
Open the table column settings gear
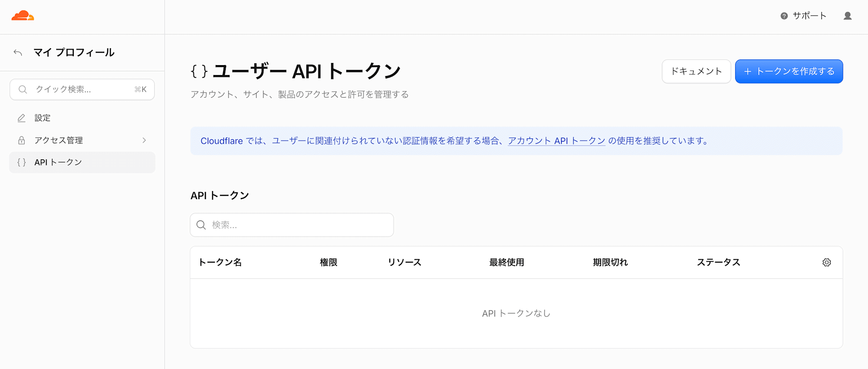click(x=827, y=263)
